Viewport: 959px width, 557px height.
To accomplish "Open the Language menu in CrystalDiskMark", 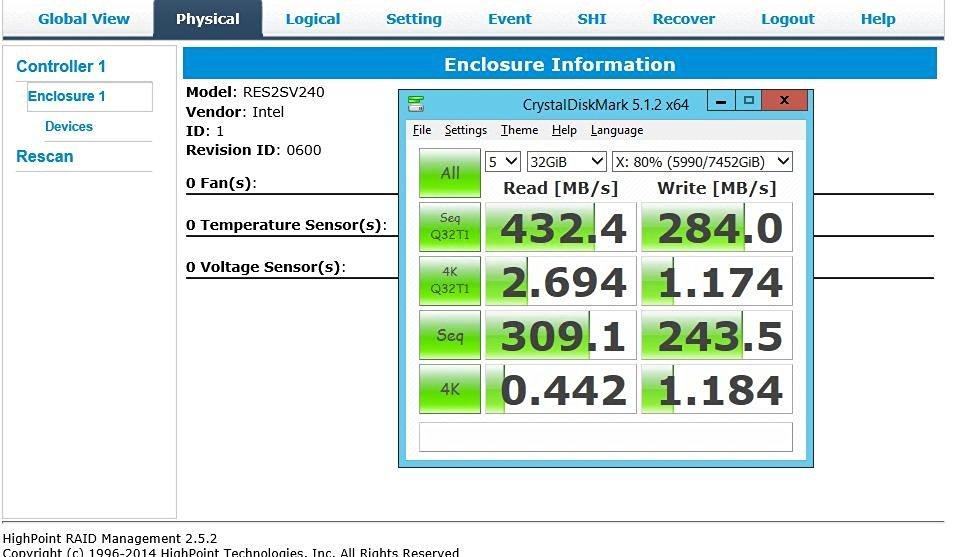I will (x=616, y=130).
